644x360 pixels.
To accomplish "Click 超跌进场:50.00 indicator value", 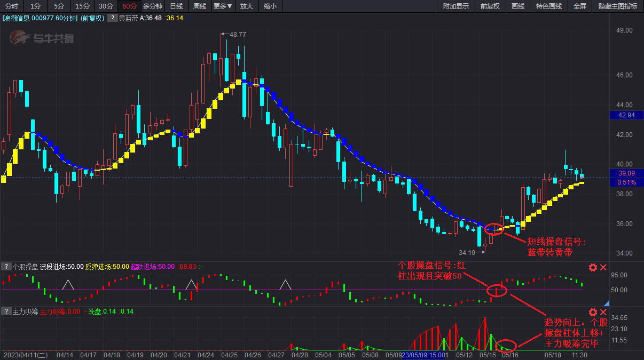I will tap(153, 266).
